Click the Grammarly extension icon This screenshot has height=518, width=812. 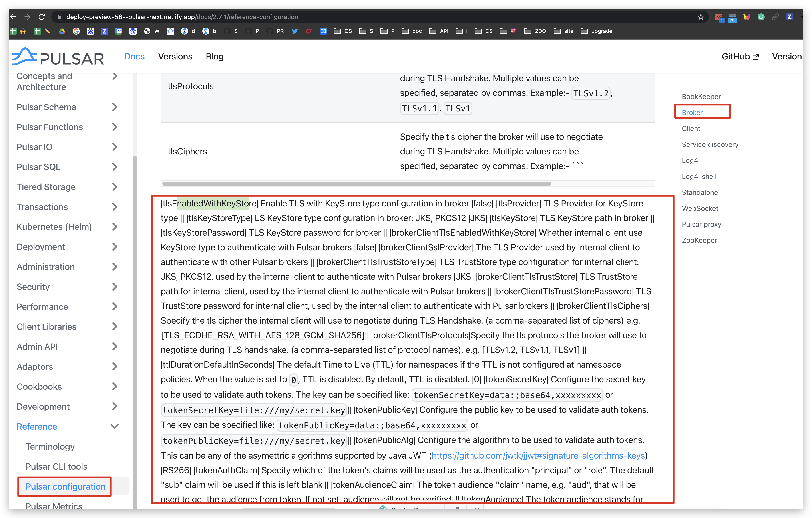761,17
